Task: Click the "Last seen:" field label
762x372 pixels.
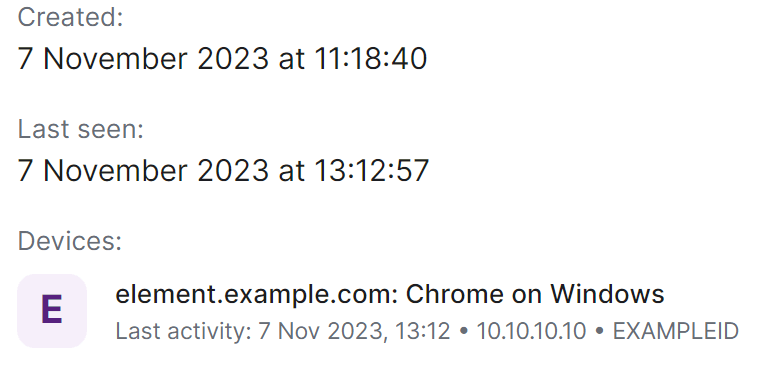Action: pyautogui.click(x=81, y=129)
